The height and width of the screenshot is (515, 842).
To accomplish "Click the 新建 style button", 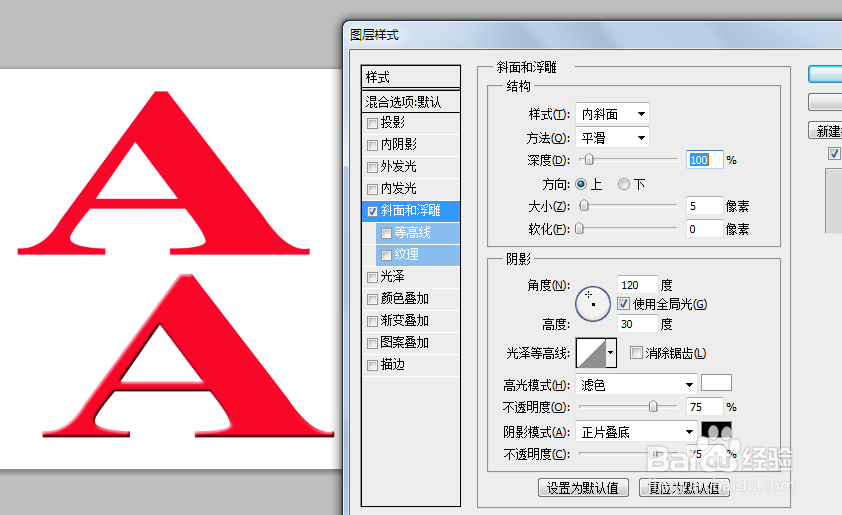I will pyautogui.click(x=825, y=130).
